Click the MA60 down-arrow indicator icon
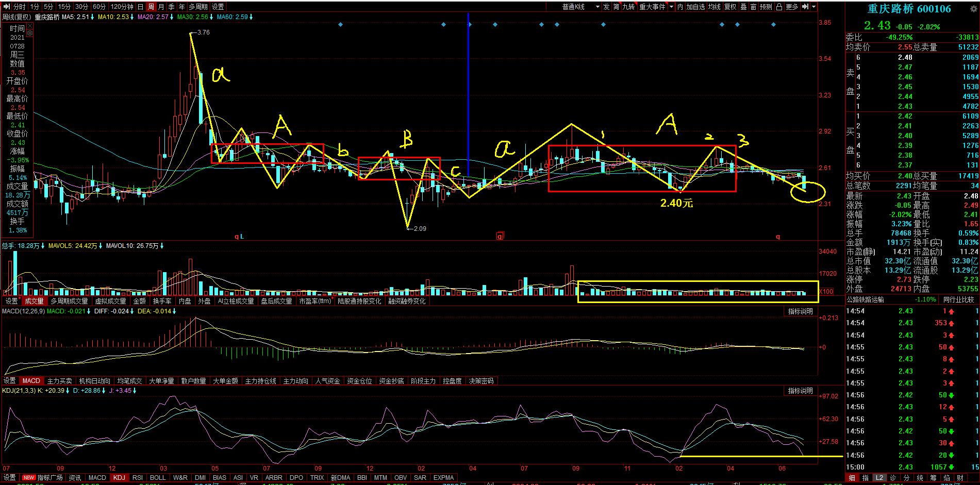Screen dimensions: 980x485 [x=251, y=17]
